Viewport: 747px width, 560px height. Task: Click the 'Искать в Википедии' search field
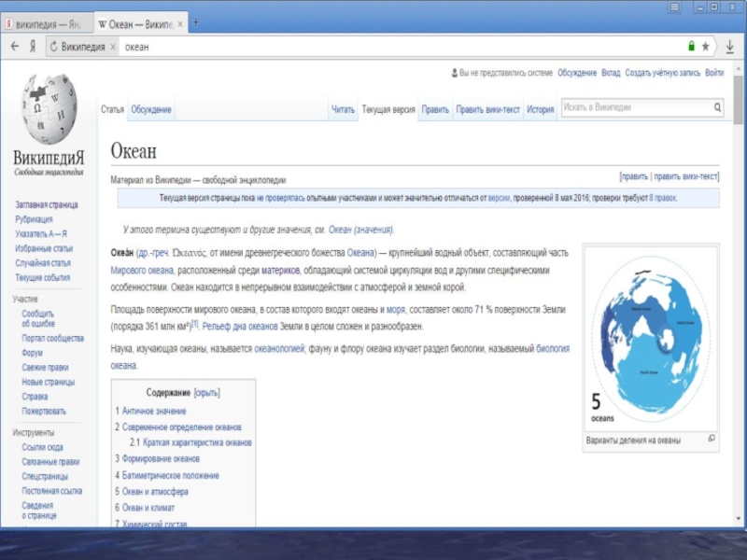pos(635,108)
